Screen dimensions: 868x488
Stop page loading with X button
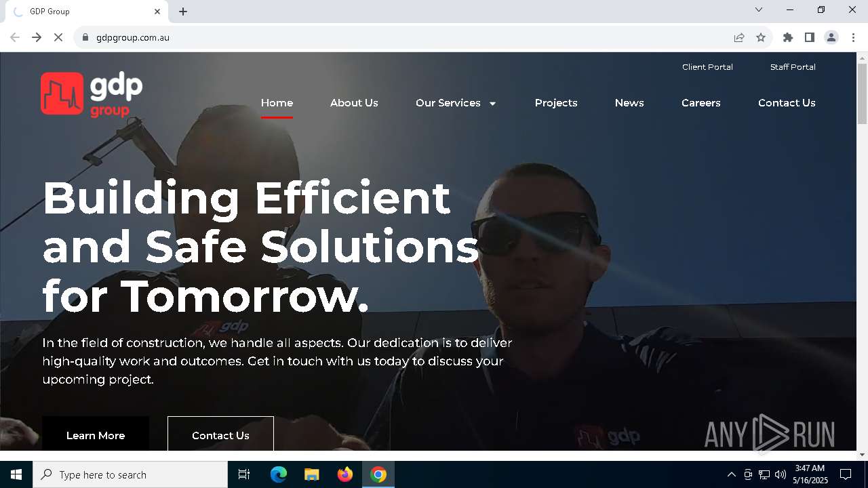pyautogui.click(x=58, y=37)
